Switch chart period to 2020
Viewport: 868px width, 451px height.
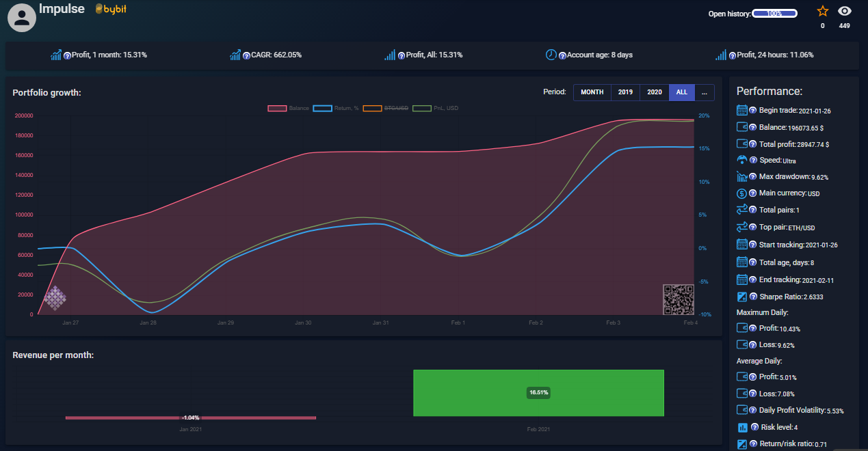654,92
